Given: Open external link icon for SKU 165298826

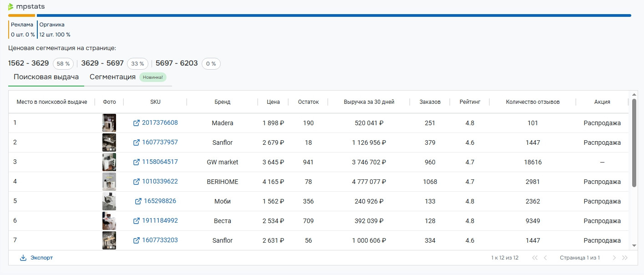Looking at the screenshot, I should point(138,201).
